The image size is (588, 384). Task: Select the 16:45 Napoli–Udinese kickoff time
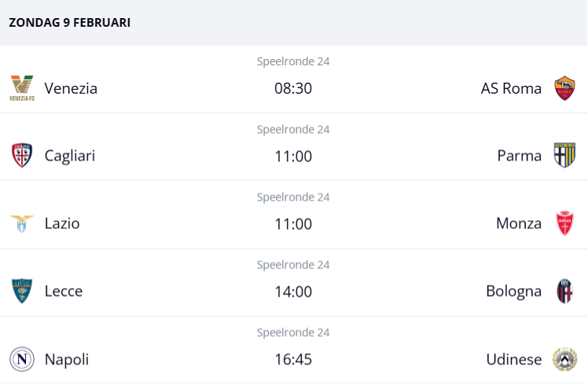[293, 359]
